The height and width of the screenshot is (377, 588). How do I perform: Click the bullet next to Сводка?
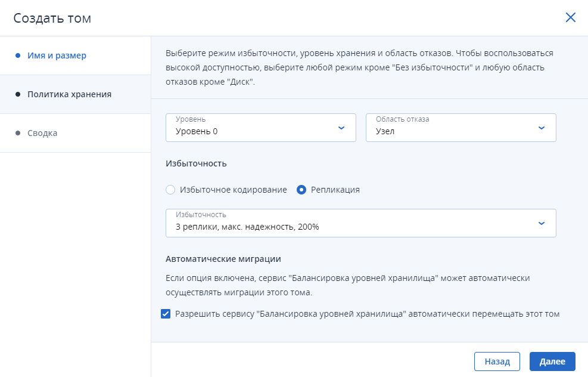[18, 133]
